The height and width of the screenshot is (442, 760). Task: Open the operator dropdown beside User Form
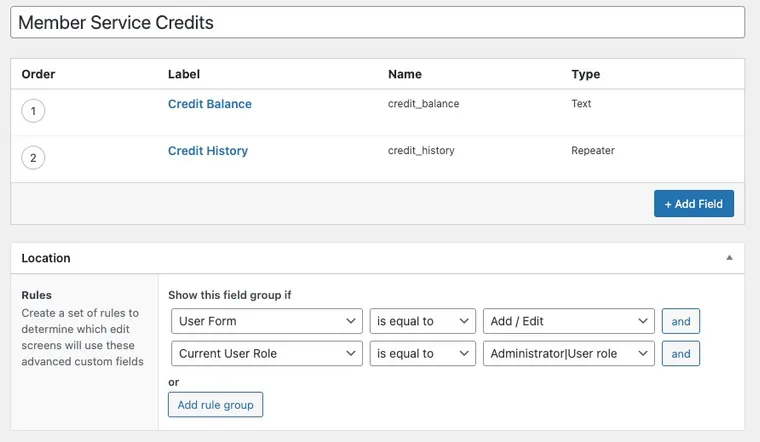[423, 321]
